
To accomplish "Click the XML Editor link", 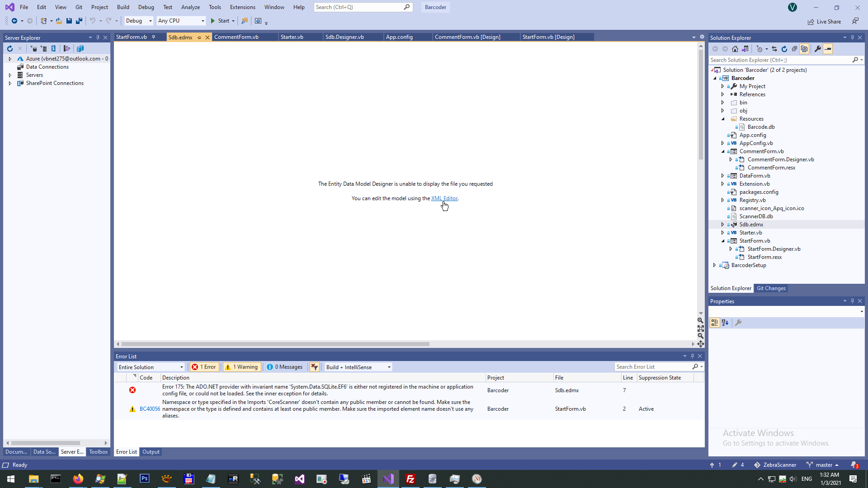I will point(444,198).
